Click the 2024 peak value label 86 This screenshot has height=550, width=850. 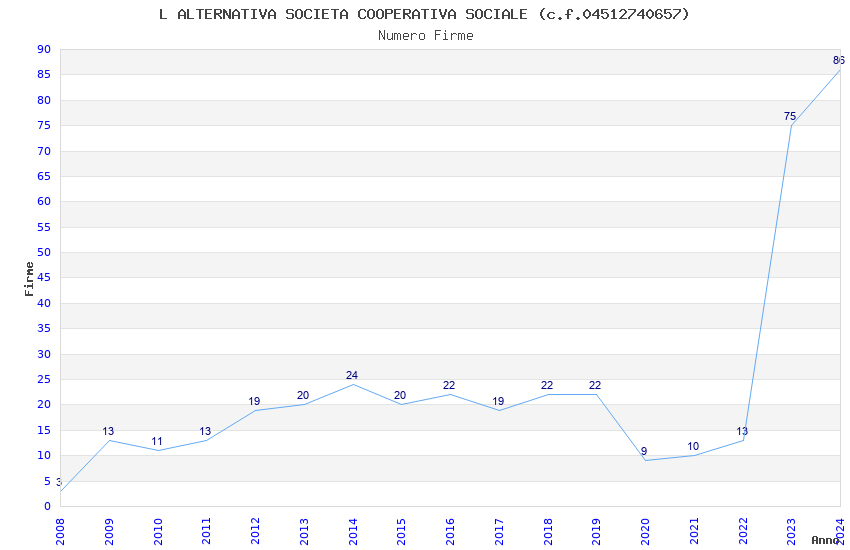coord(839,60)
